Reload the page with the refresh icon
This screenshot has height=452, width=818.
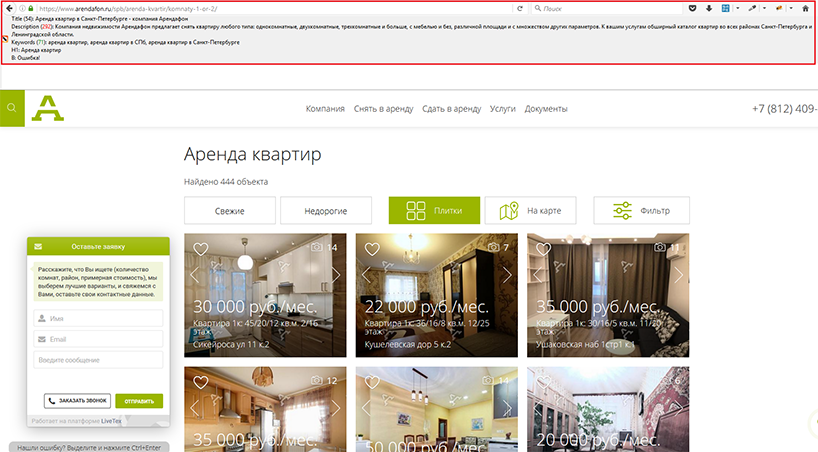520,8
